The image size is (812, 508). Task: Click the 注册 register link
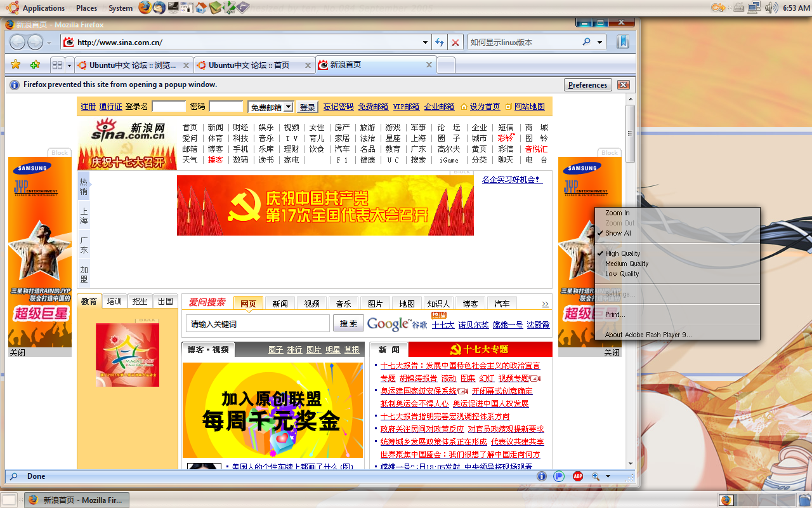tap(88, 107)
